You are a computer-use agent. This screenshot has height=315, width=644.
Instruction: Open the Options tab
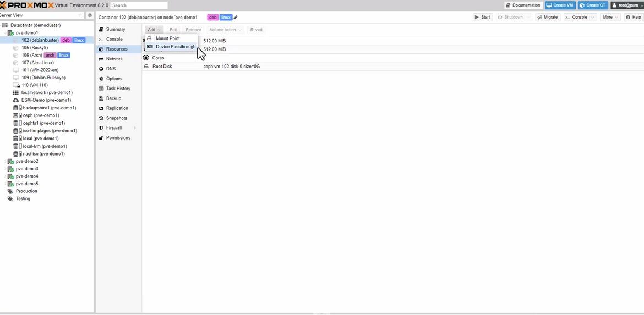click(x=118, y=79)
